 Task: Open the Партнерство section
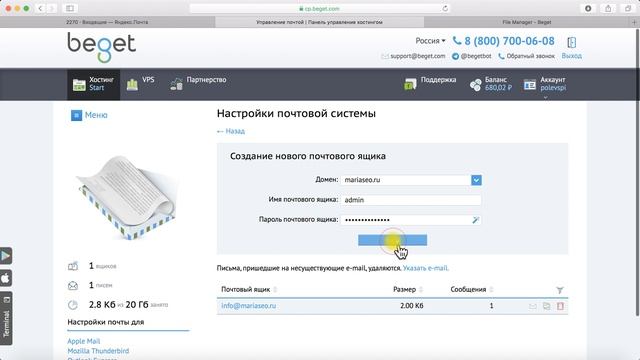click(x=198, y=83)
